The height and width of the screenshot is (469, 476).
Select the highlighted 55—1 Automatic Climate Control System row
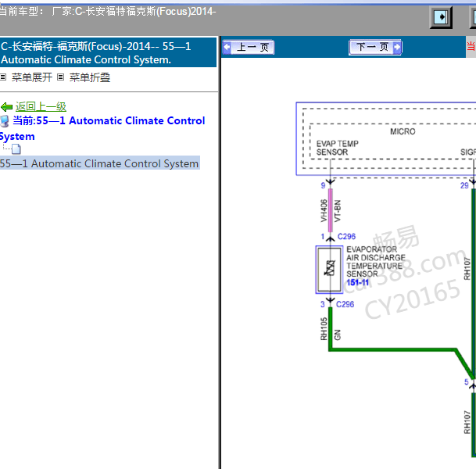[x=99, y=163]
